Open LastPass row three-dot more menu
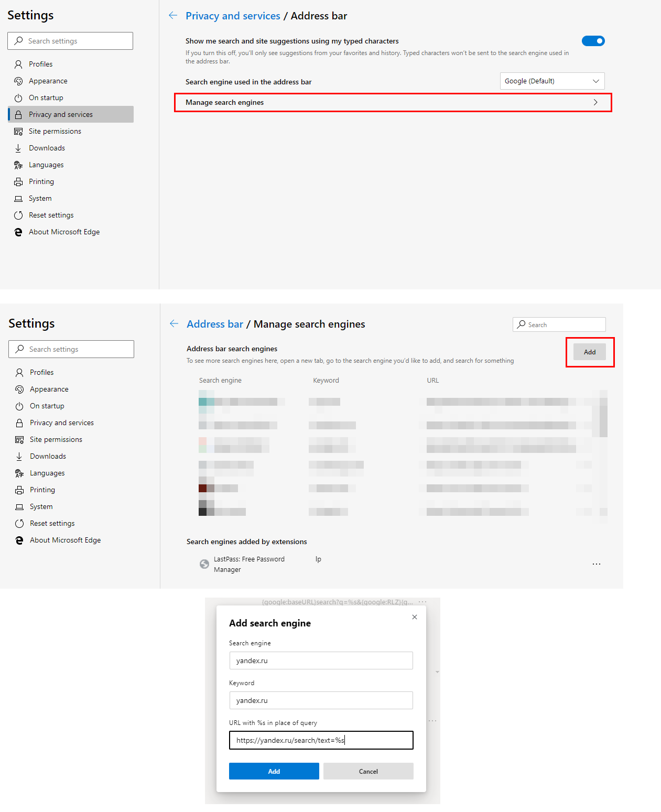This screenshot has width=661, height=812. pos(597,564)
